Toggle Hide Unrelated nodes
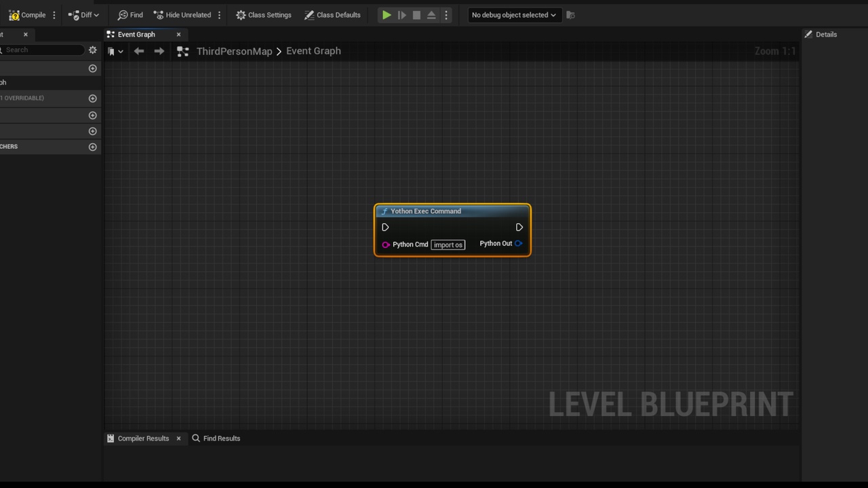This screenshot has height=488, width=868. [x=182, y=15]
